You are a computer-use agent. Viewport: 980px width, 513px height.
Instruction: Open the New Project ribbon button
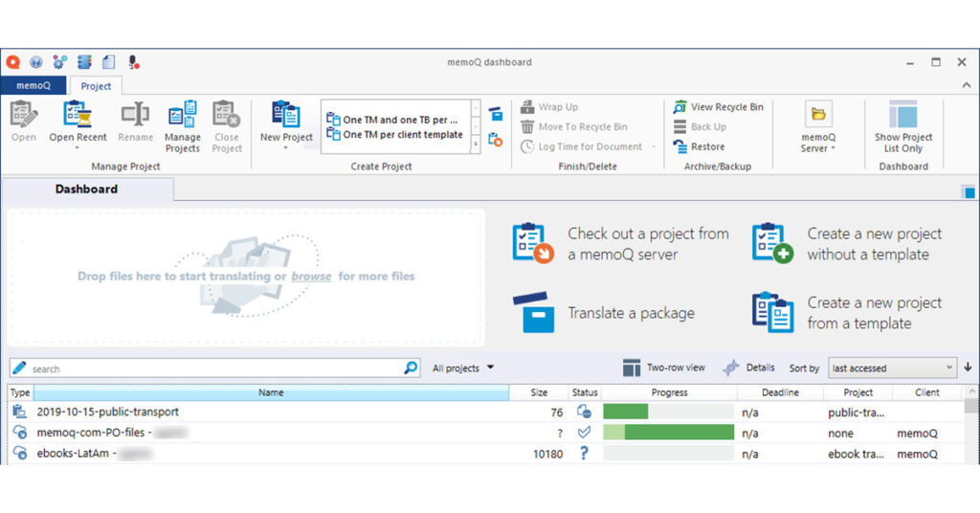[x=286, y=116]
